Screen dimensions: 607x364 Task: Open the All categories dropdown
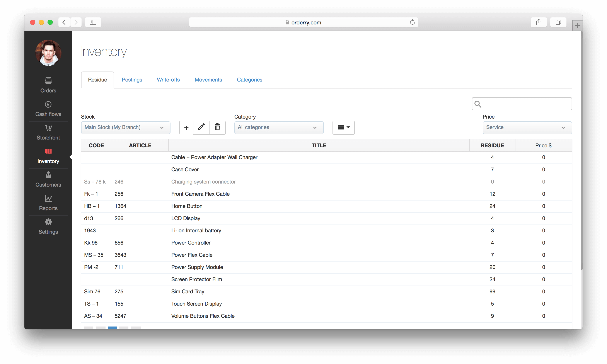pyautogui.click(x=278, y=128)
